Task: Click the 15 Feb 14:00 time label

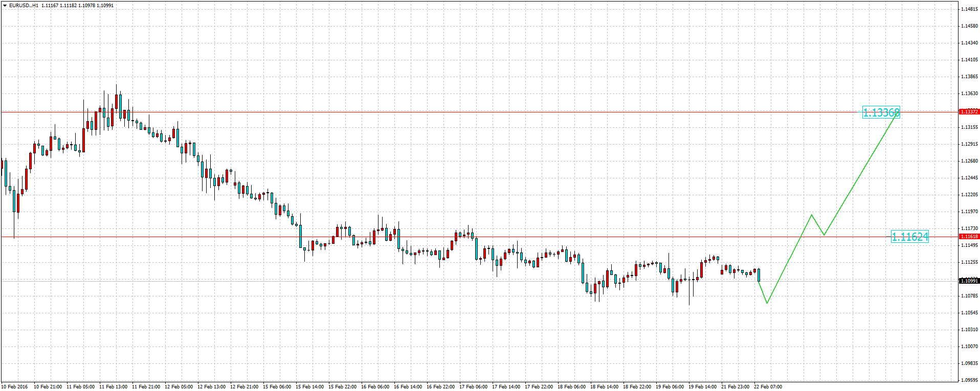Action: click(309, 387)
